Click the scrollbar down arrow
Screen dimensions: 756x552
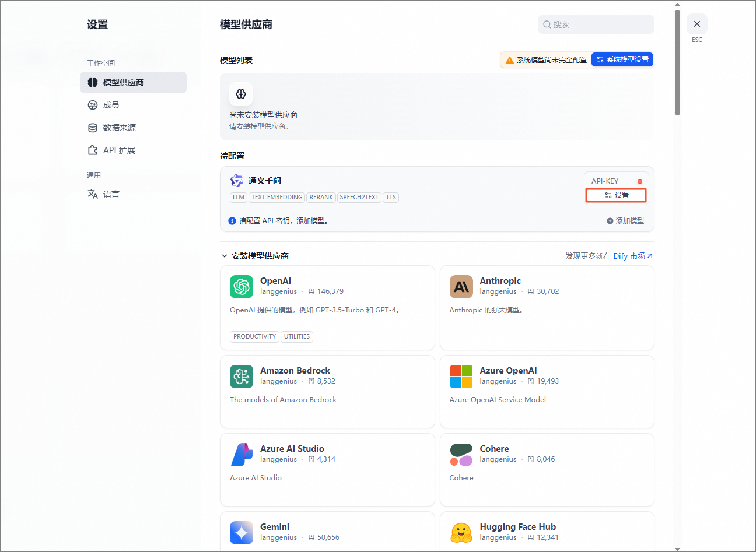tap(677, 549)
